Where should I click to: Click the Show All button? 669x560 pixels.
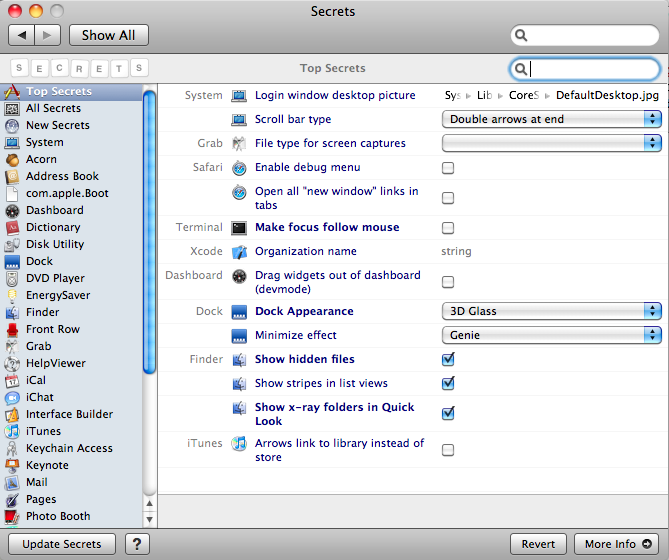coord(109,35)
